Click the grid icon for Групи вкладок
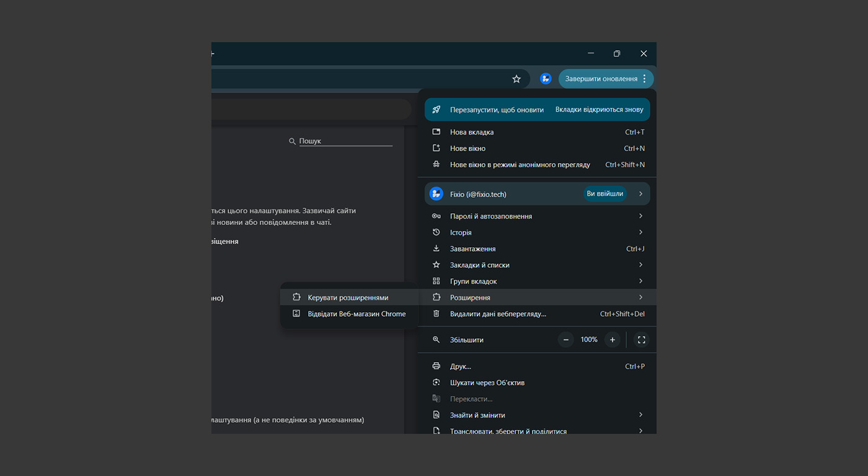 [x=436, y=281]
